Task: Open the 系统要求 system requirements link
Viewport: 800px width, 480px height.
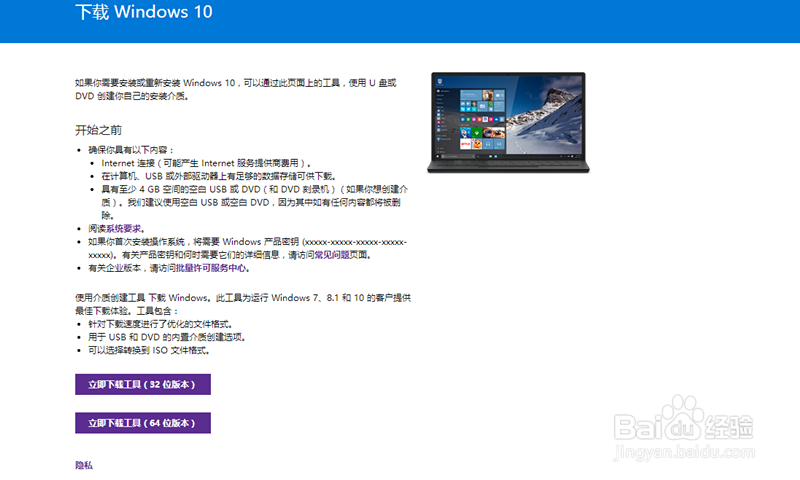Action: click(x=123, y=229)
